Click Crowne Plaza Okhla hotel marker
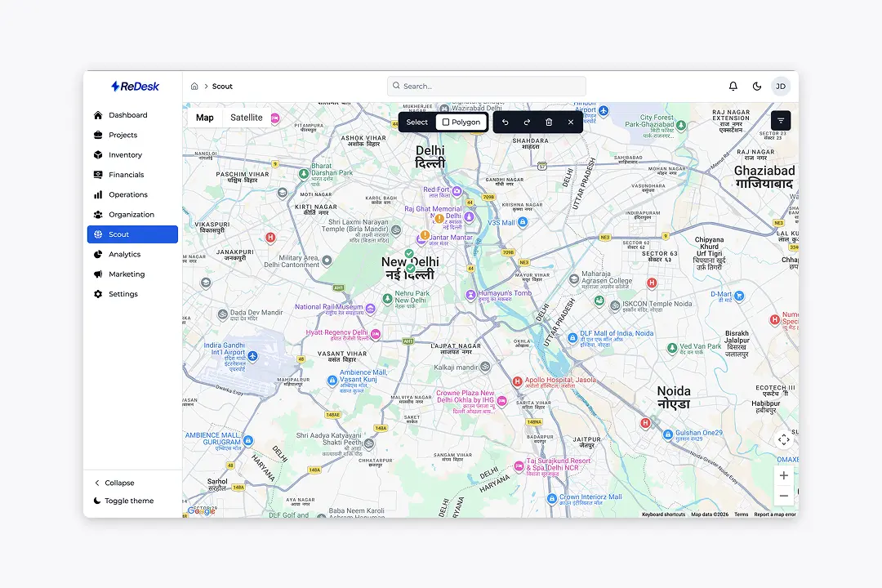Image resolution: width=882 pixels, height=588 pixels. [501, 401]
